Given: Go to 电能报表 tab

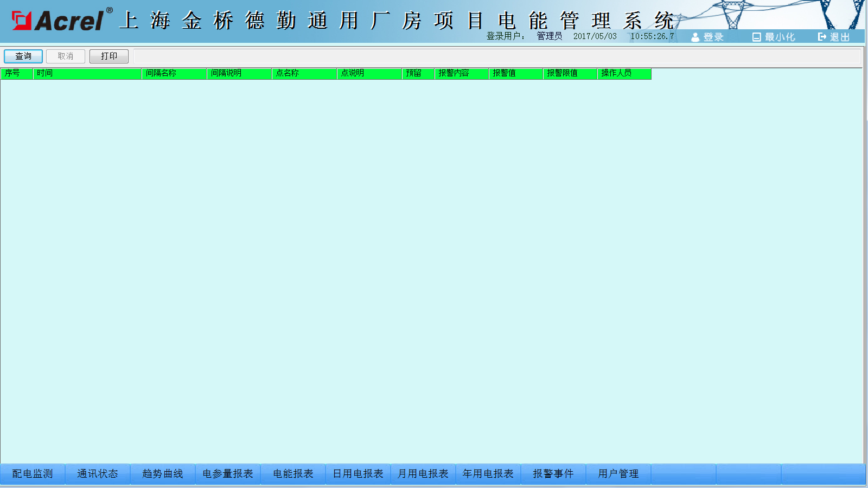Looking at the screenshot, I should click(293, 474).
